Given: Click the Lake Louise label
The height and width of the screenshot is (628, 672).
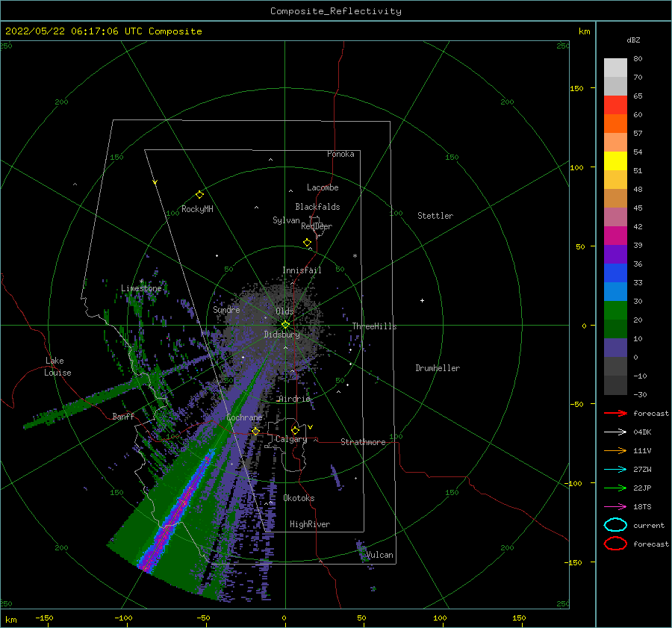Looking at the screenshot, I should coord(57,367).
